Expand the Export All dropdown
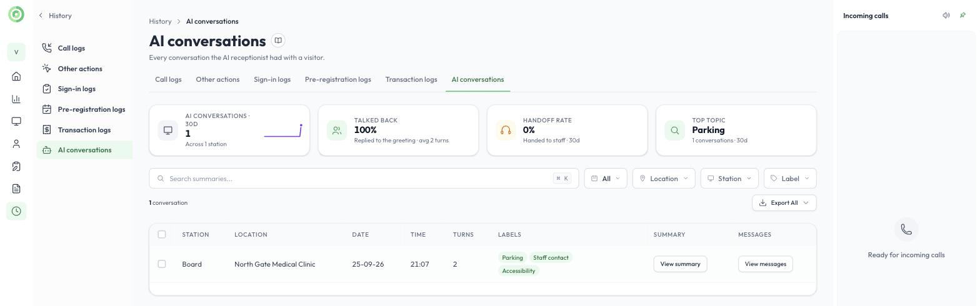Viewport: 980px width, 306px height. (x=784, y=203)
